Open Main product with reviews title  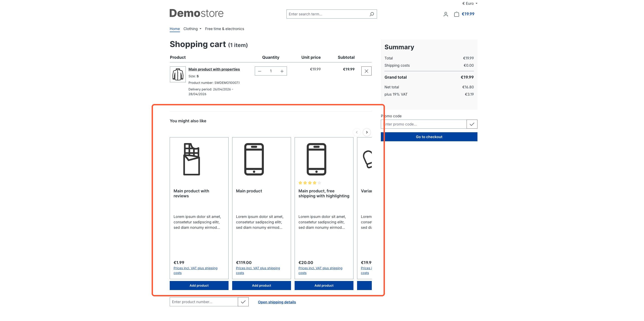pyautogui.click(x=191, y=193)
